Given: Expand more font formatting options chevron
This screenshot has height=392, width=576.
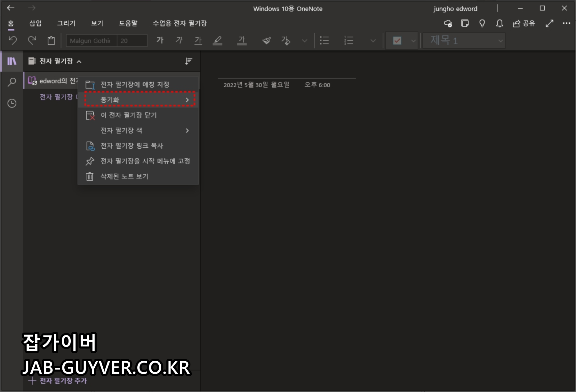Looking at the screenshot, I should 305,41.
